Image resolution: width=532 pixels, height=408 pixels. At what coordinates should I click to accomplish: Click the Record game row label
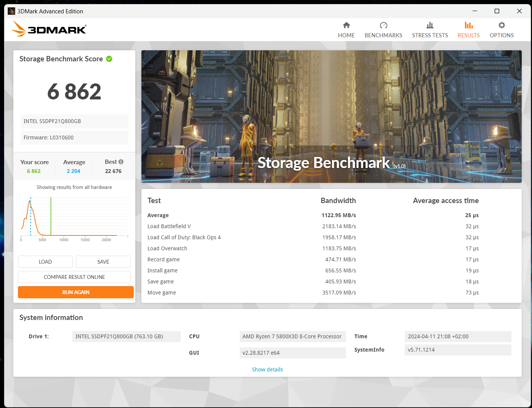pyautogui.click(x=163, y=259)
